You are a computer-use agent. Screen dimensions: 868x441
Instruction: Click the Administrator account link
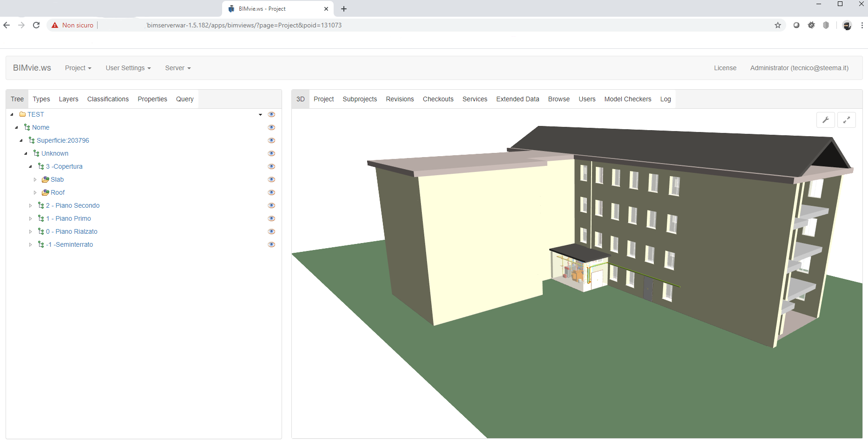click(x=799, y=68)
